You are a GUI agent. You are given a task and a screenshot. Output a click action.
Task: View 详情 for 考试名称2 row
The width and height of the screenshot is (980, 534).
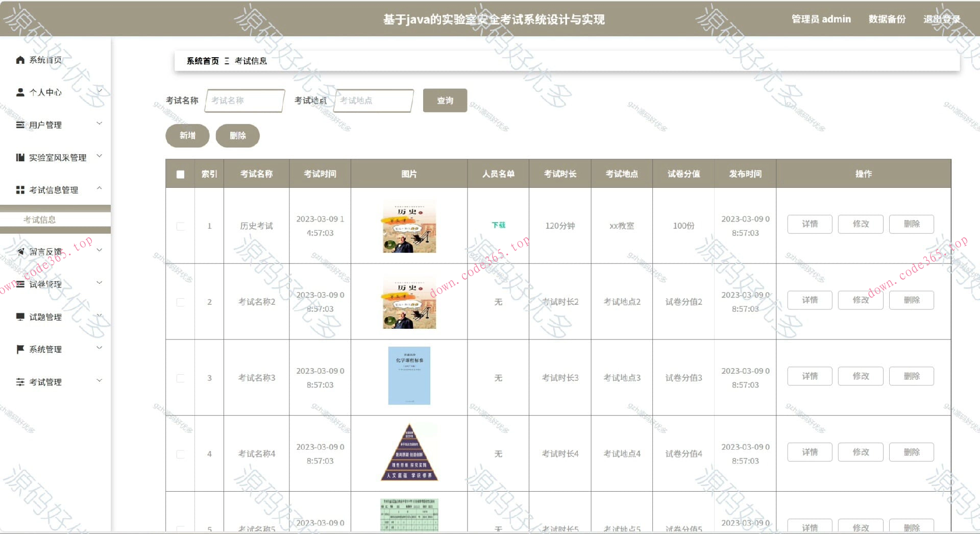[810, 300]
